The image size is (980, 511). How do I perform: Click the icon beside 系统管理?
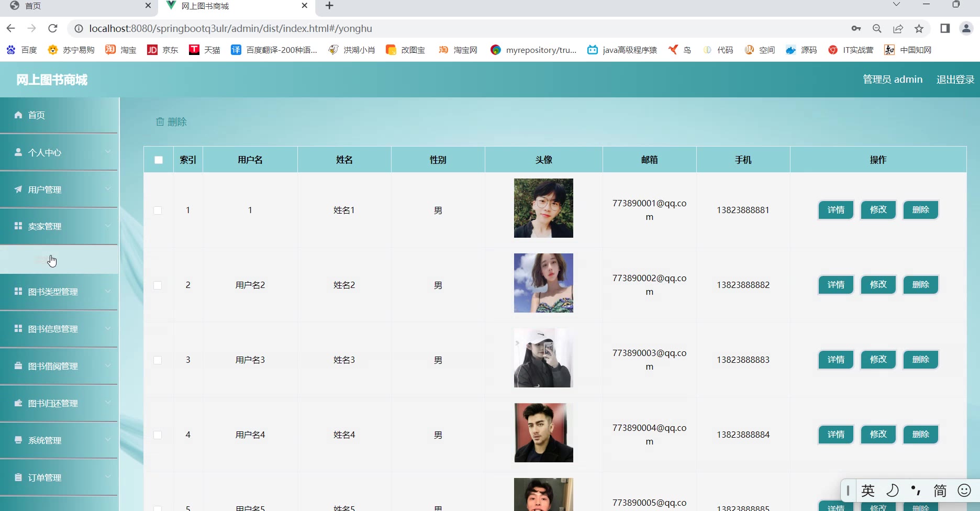(x=18, y=440)
